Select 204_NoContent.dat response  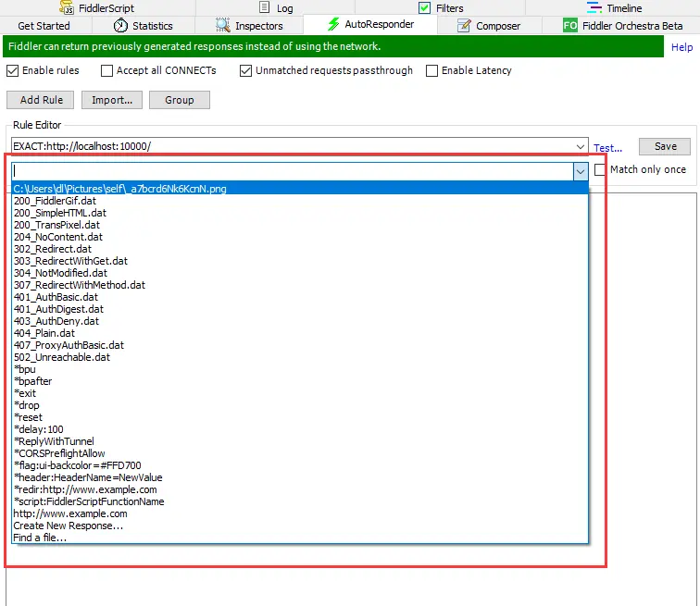click(300, 237)
